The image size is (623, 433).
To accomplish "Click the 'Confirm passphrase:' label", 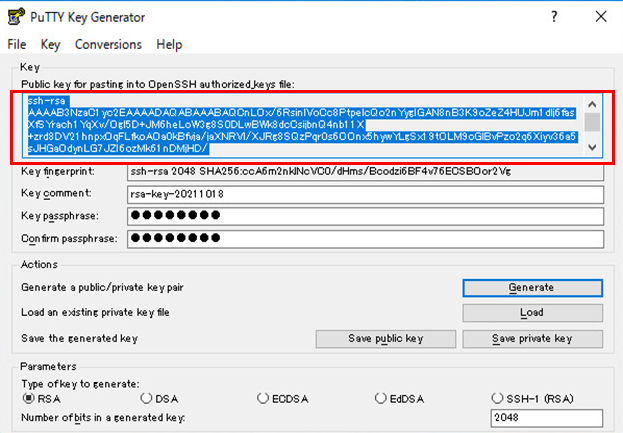I will tap(69, 239).
